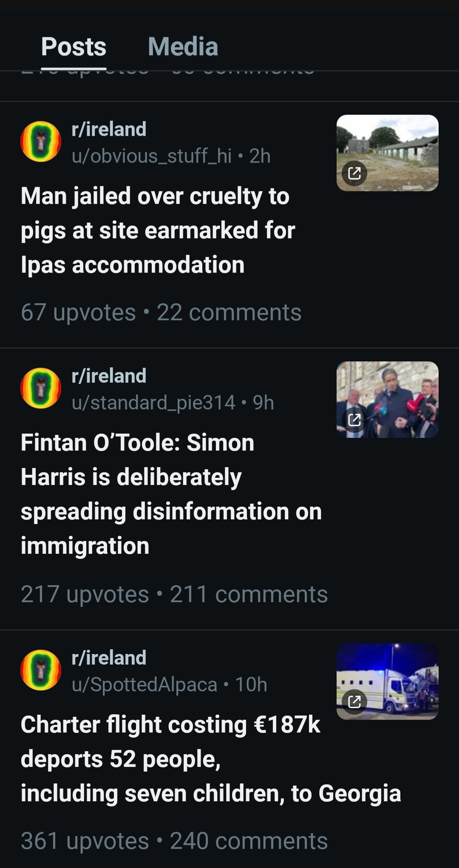Select the Posts tab
Screen dimensions: 459x868
74,46
